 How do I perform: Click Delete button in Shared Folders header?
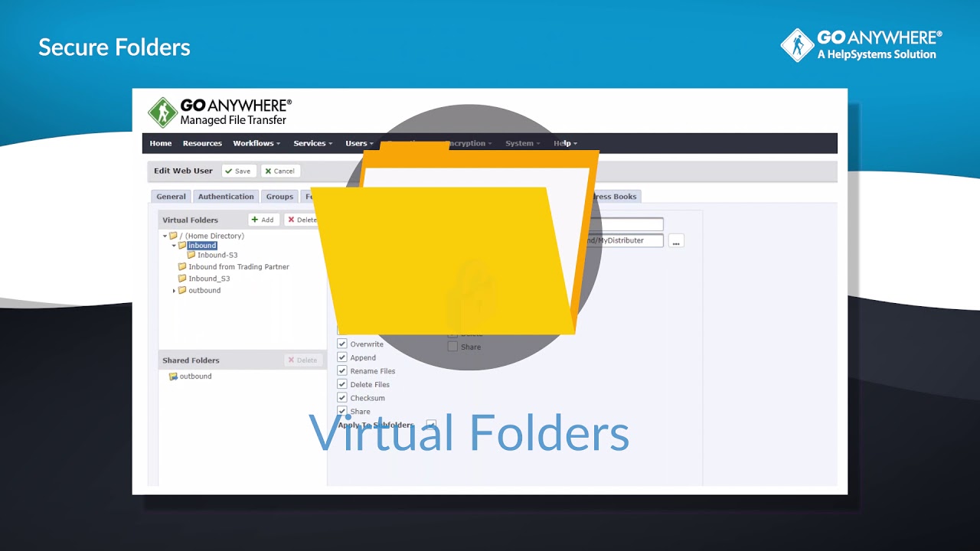pos(303,360)
